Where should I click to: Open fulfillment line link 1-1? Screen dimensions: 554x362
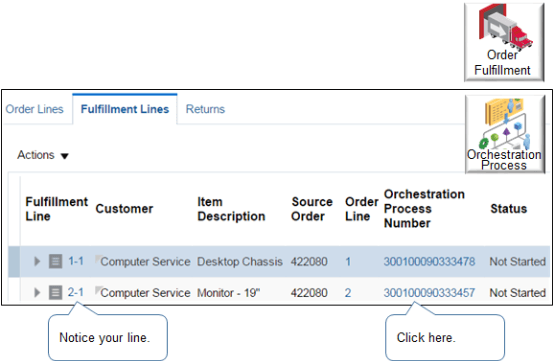tap(76, 261)
